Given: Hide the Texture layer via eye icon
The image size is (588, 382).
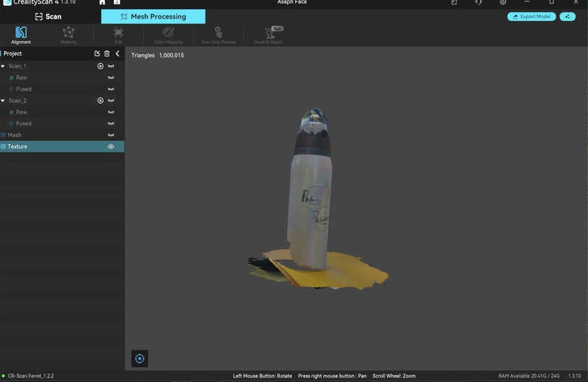Looking at the screenshot, I should coord(111,146).
